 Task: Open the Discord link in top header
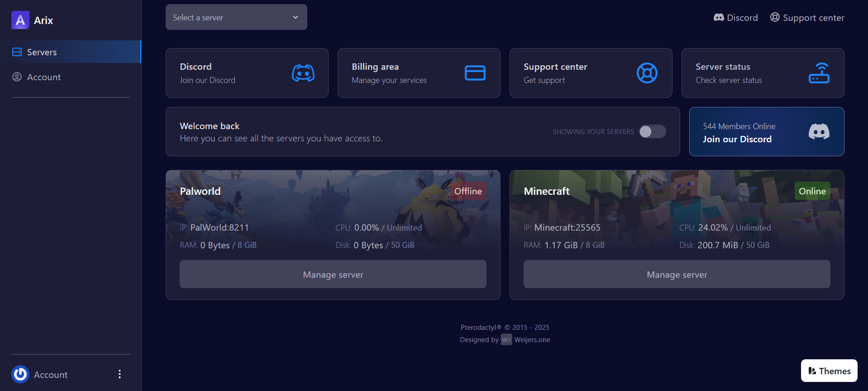(x=735, y=18)
